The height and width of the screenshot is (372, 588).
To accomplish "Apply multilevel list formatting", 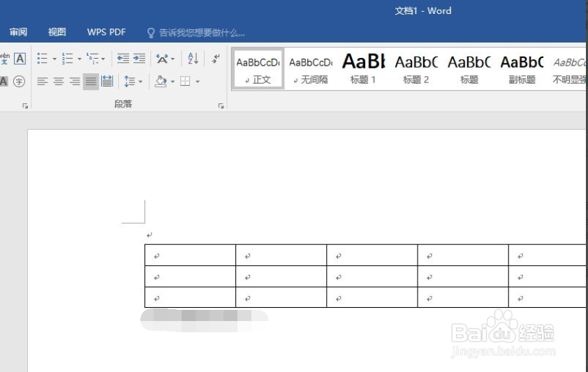I will 92,59.
